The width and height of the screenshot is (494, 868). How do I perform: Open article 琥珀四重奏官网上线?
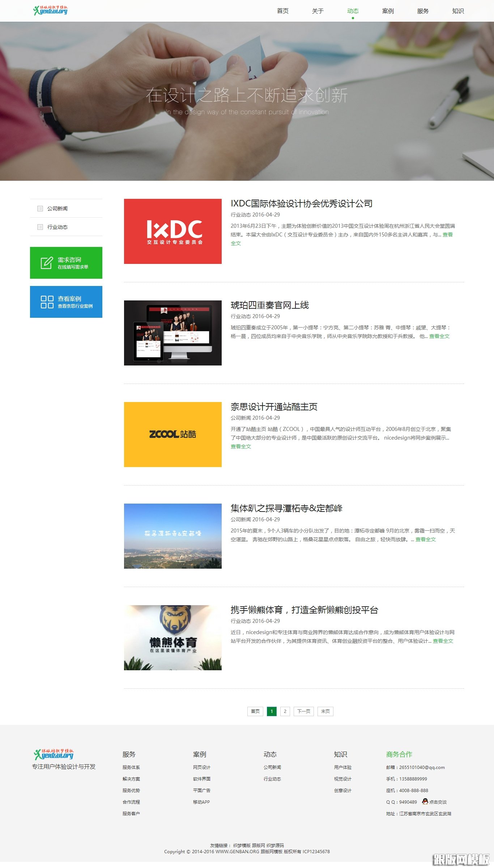[270, 305]
